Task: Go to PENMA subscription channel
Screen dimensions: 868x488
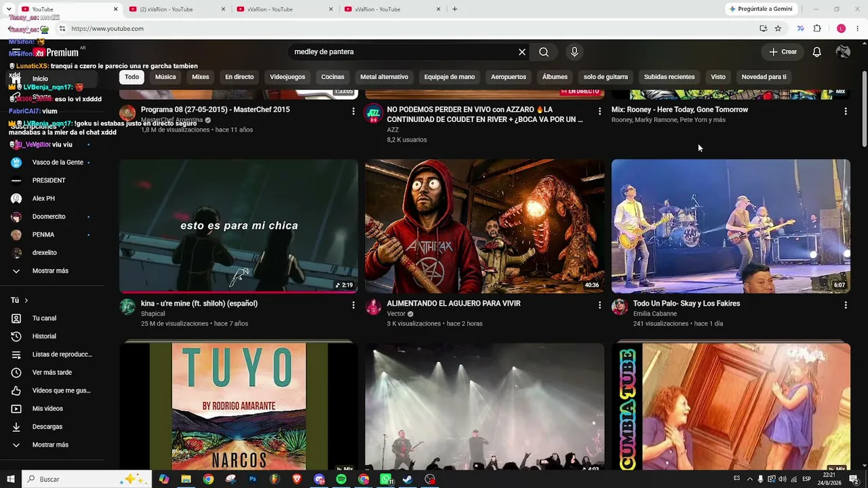Action: click(x=52, y=235)
